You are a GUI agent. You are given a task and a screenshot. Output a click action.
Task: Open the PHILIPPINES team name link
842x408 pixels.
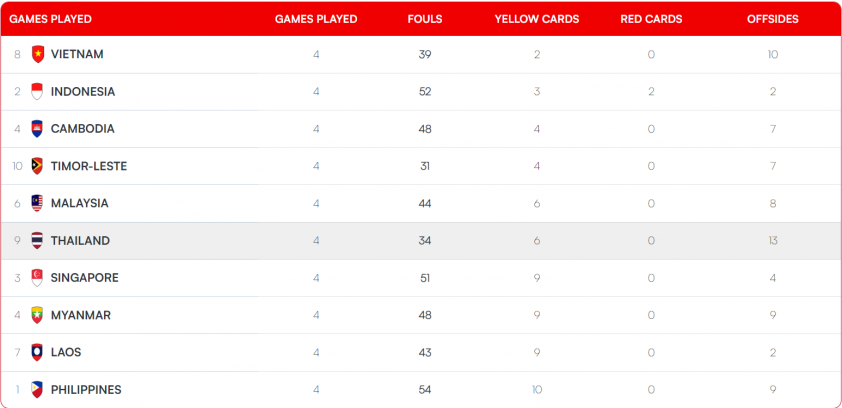(86, 390)
